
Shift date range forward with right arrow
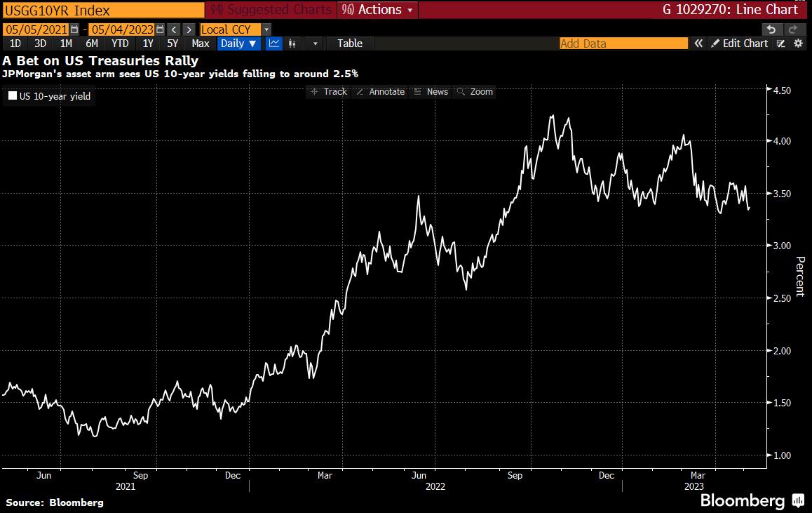point(189,29)
